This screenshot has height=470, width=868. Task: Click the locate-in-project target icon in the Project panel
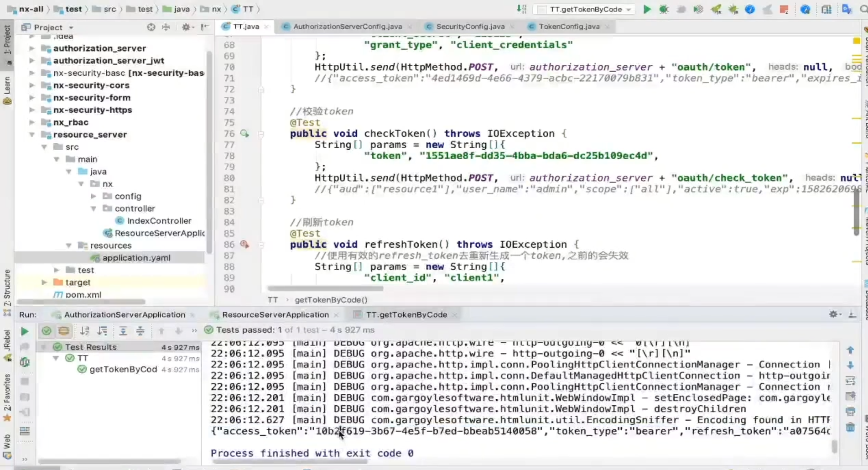click(151, 27)
